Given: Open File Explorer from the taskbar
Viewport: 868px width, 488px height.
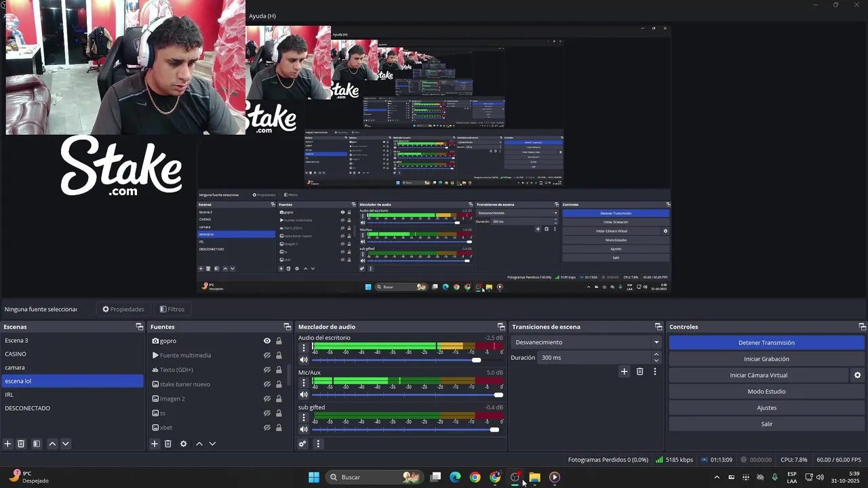Looking at the screenshot, I should [x=534, y=477].
